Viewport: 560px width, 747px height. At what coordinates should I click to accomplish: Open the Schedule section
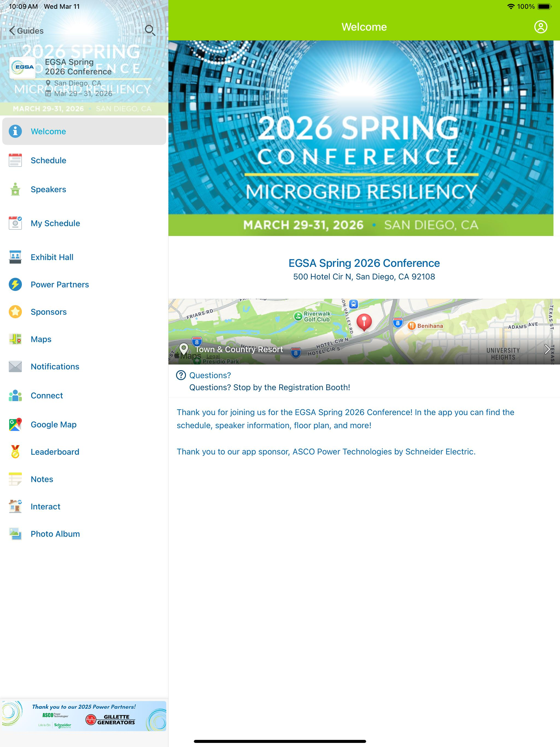pyautogui.click(x=84, y=160)
